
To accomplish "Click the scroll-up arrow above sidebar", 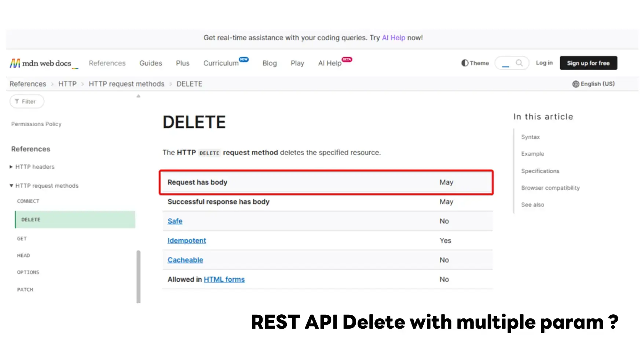I will [x=138, y=96].
